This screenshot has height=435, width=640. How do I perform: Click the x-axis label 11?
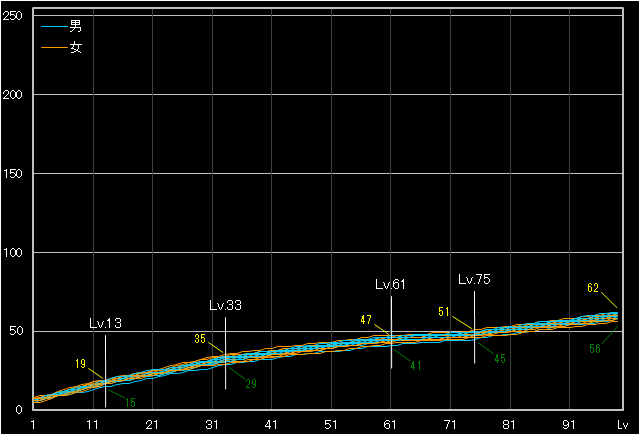click(x=93, y=425)
